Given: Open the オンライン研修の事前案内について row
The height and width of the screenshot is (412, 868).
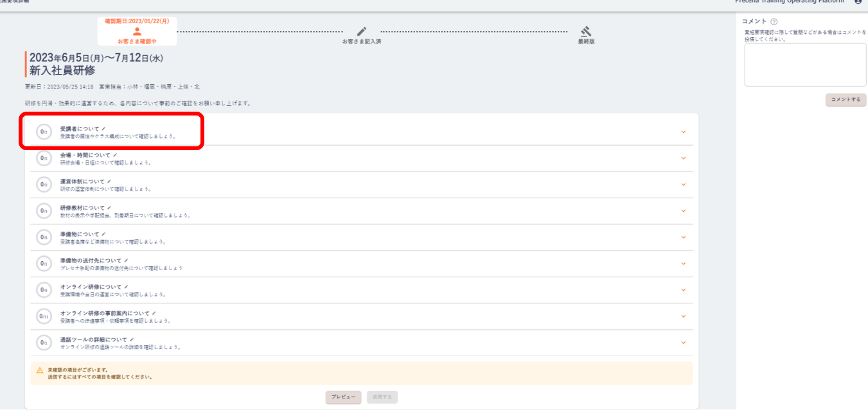Looking at the screenshot, I should click(x=362, y=316).
